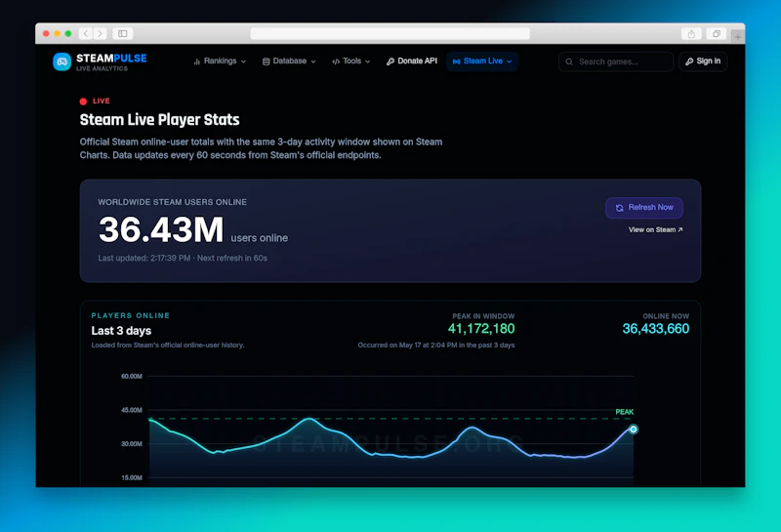
Task: Click the 30.00M y-axis label
Action: [132, 444]
